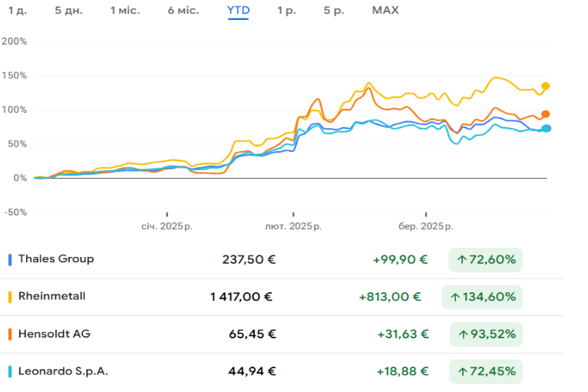This screenshot has width=588, height=392.
Task: Click the orange Hensoldt chart end point
Action: click(546, 114)
